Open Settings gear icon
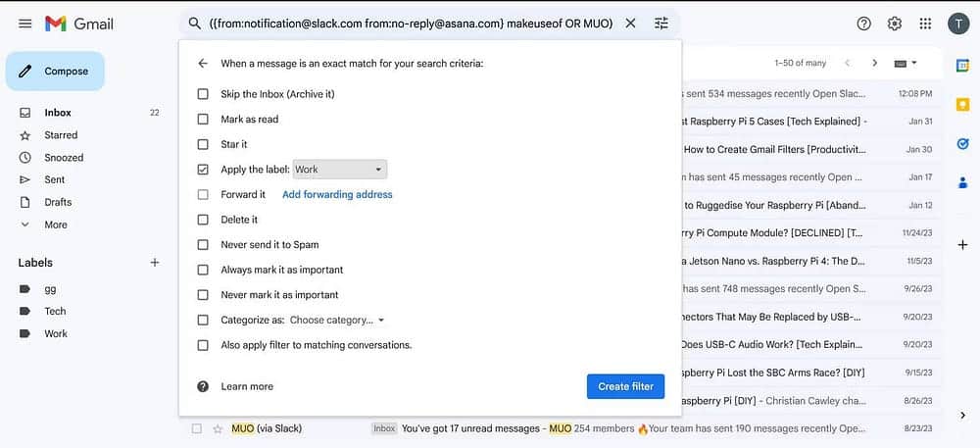Screen dimensions: 980x448 click(x=895, y=24)
